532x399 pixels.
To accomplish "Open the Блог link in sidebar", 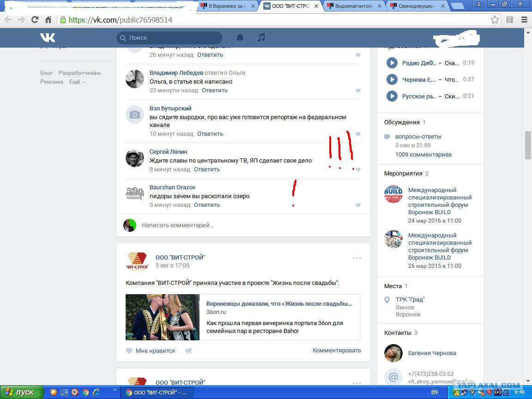I will pos(47,73).
